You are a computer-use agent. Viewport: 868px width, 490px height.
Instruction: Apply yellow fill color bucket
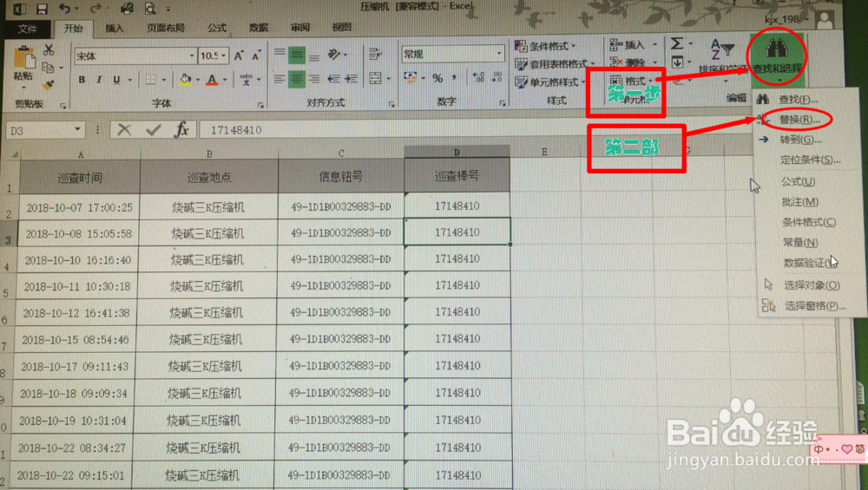[x=186, y=80]
